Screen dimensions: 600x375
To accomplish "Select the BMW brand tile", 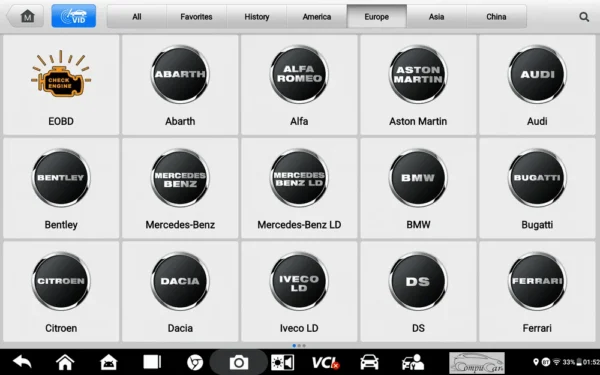I will [418, 188].
